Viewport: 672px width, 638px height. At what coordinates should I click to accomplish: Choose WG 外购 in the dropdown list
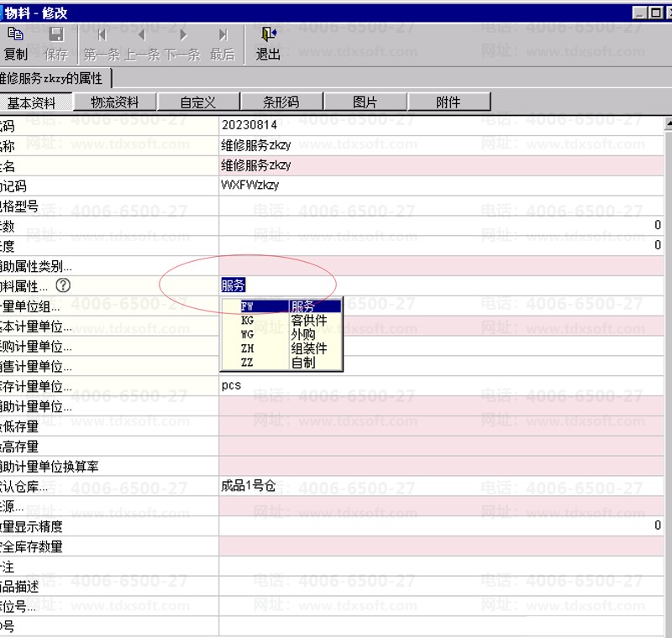(281, 334)
